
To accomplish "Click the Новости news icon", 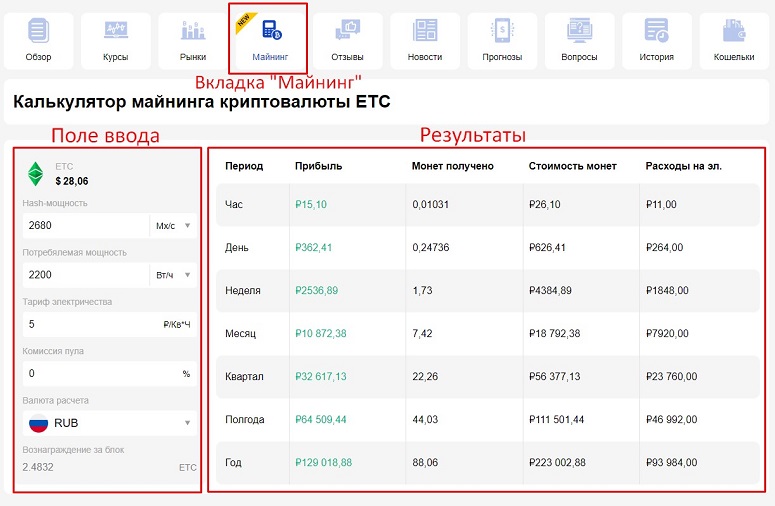I will click(424, 31).
